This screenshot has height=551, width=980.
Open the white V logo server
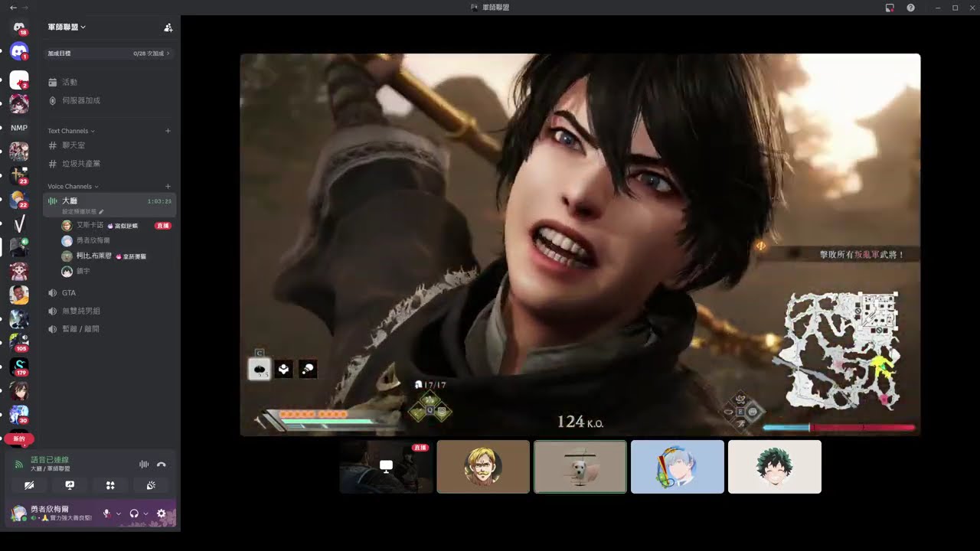(19, 223)
